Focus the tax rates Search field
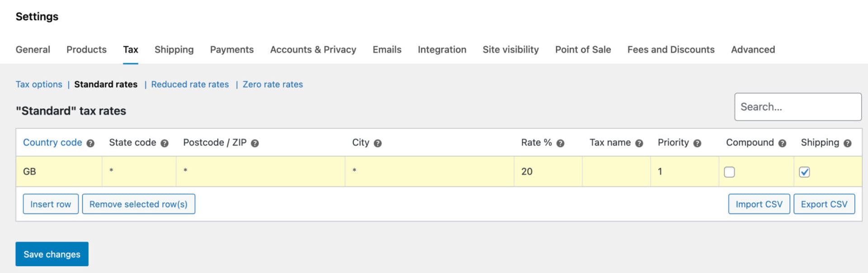The height and width of the screenshot is (273, 868). 798,107
